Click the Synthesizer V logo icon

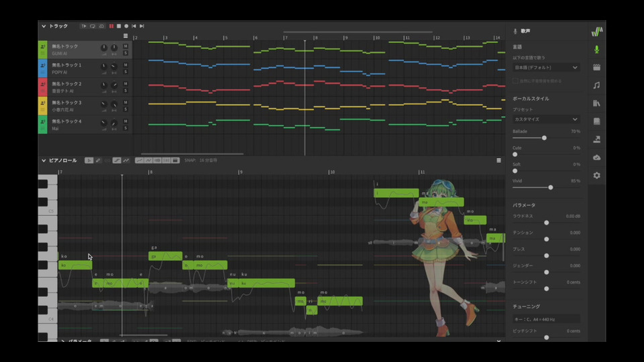pyautogui.click(x=597, y=32)
